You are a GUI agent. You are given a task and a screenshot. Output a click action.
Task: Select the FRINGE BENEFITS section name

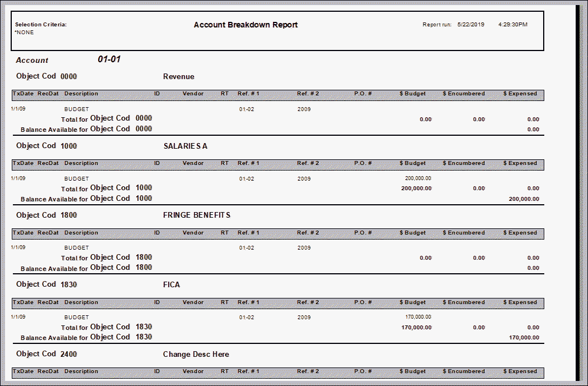tap(197, 215)
